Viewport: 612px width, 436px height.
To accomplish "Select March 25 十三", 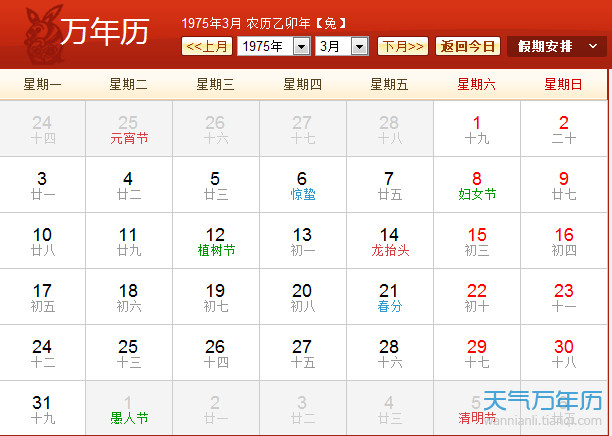I will coord(129,353).
